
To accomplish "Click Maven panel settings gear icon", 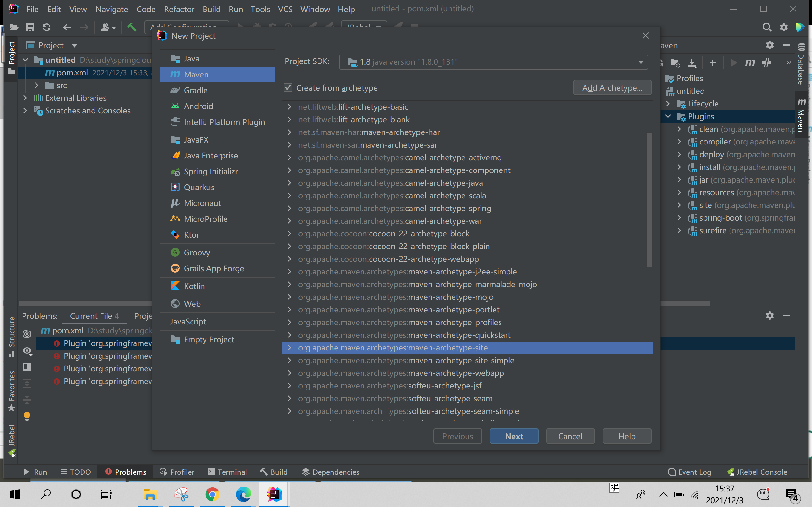I will 769,45.
